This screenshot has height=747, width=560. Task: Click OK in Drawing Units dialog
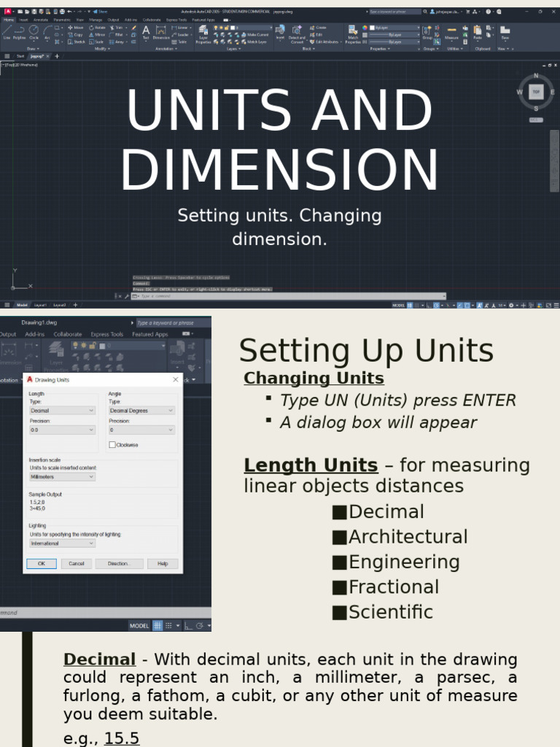click(42, 564)
